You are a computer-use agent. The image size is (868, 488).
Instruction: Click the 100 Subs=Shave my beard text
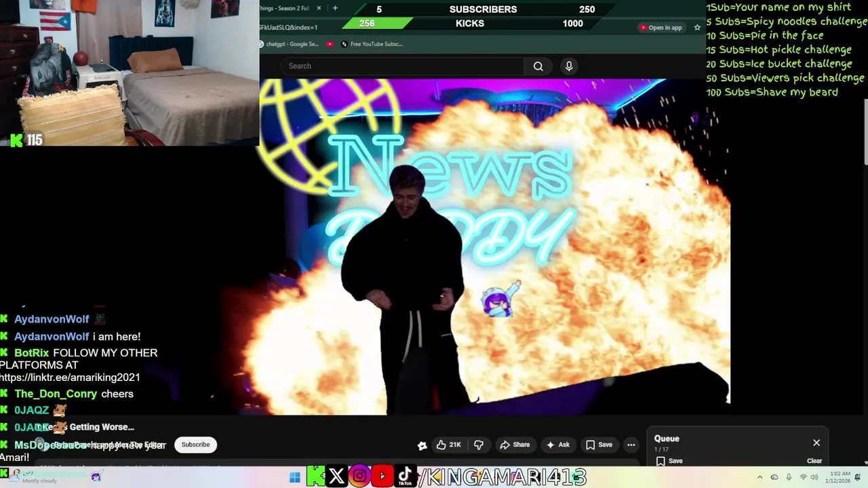coord(772,92)
